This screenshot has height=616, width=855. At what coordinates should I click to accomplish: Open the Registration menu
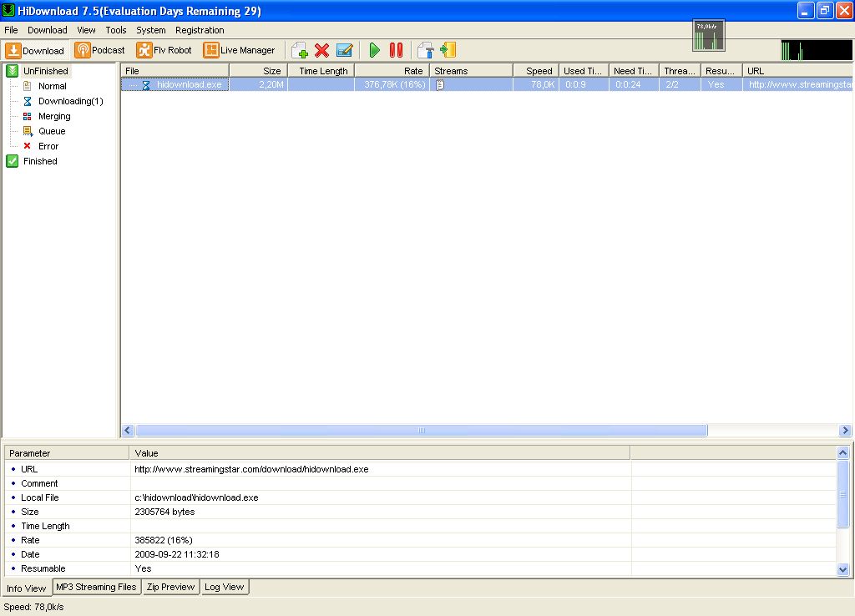click(x=200, y=30)
